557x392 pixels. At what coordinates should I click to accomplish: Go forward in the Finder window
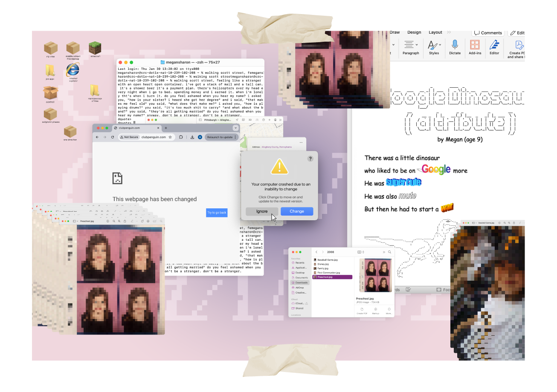[x=323, y=252]
